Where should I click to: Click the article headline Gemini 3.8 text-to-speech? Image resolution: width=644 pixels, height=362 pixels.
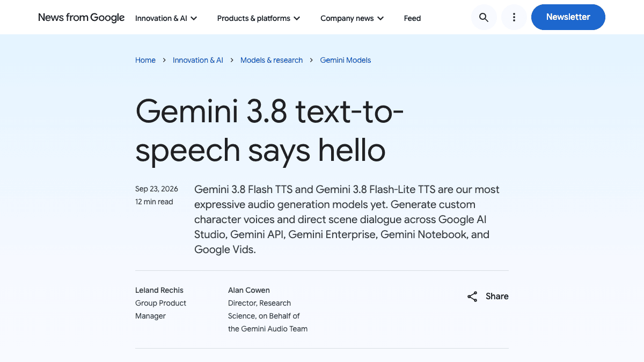[269, 130]
